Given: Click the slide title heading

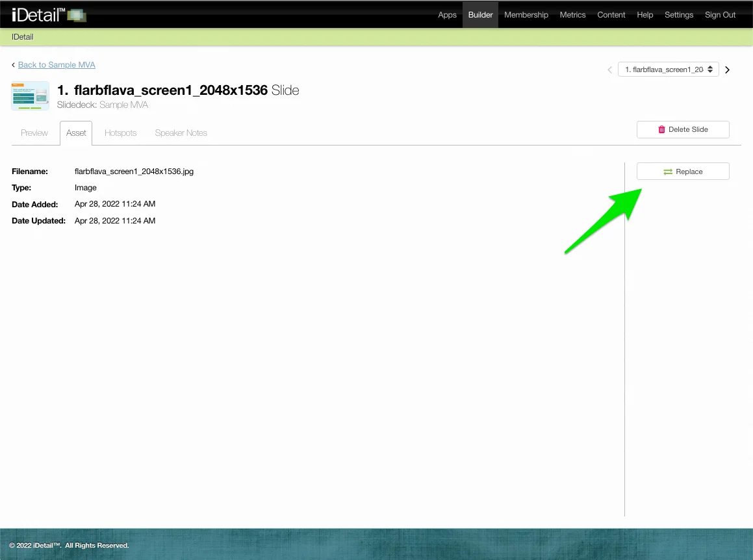Looking at the screenshot, I should point(177,90).
